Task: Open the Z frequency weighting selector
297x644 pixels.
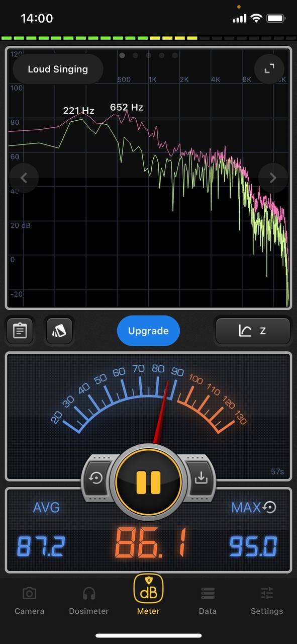Action: click(x=253, y=331)
